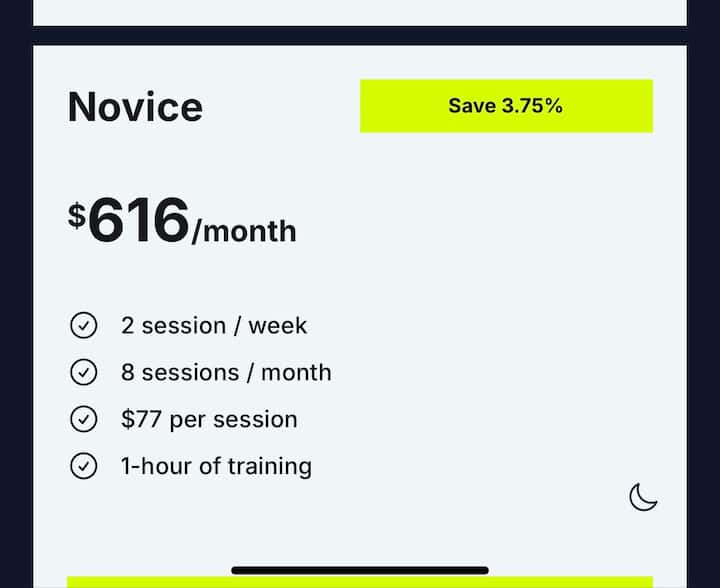Click the "$77 per session" feature text

pyautogui.click(x=209, y=420)
